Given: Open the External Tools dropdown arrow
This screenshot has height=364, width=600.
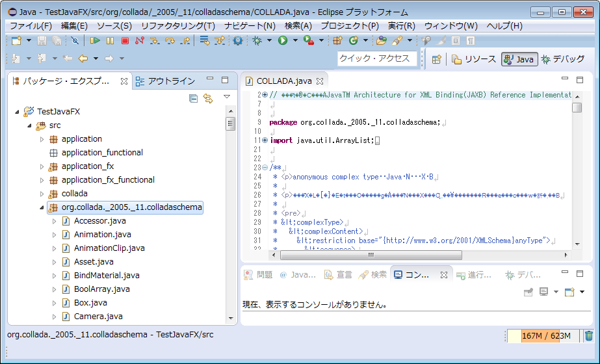Looking at the screenshot, I should coord(321,40).
